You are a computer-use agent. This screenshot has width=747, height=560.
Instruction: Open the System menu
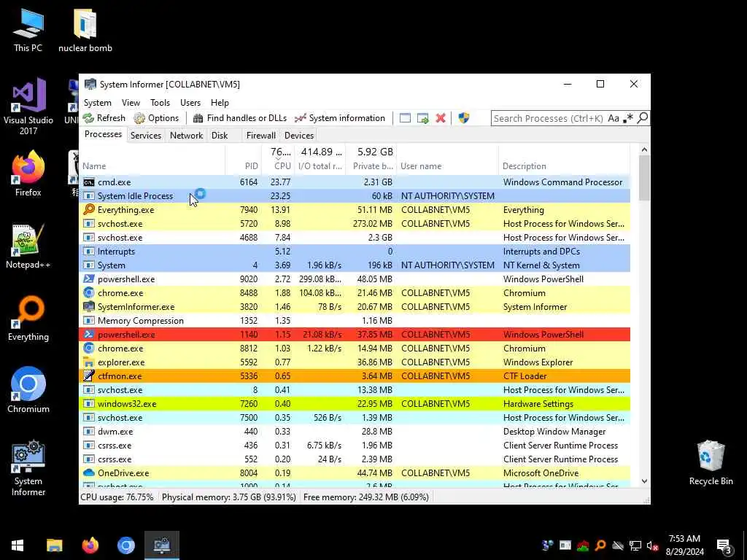click(98, 103)
